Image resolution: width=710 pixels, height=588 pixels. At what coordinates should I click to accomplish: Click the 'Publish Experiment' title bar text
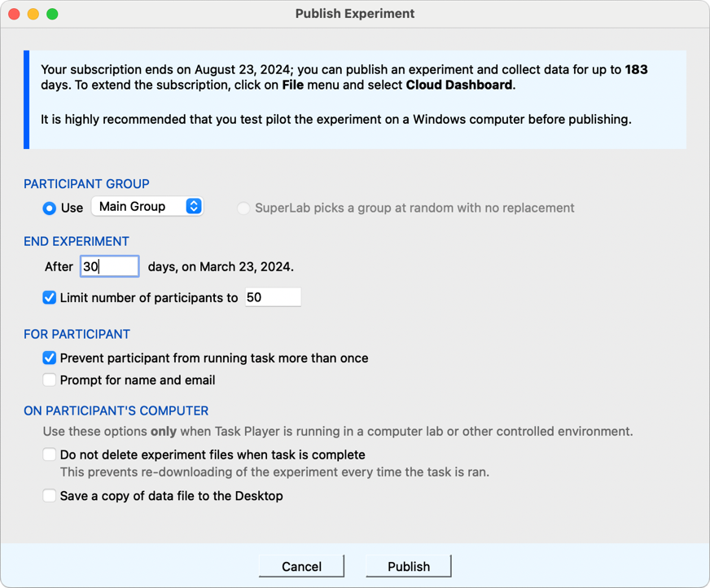click(x=354, y=14)
